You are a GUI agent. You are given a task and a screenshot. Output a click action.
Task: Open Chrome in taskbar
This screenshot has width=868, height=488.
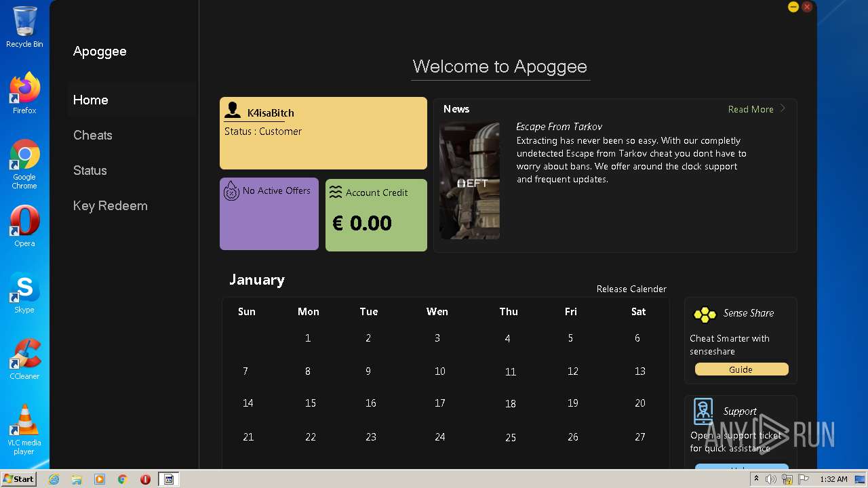pos(123,479)
